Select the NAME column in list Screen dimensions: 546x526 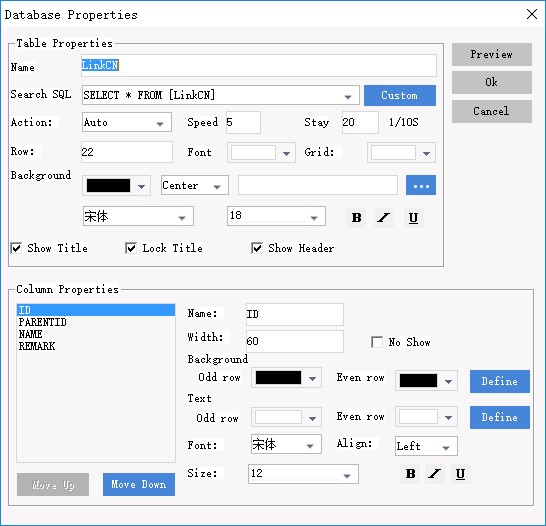pos(96,334)
